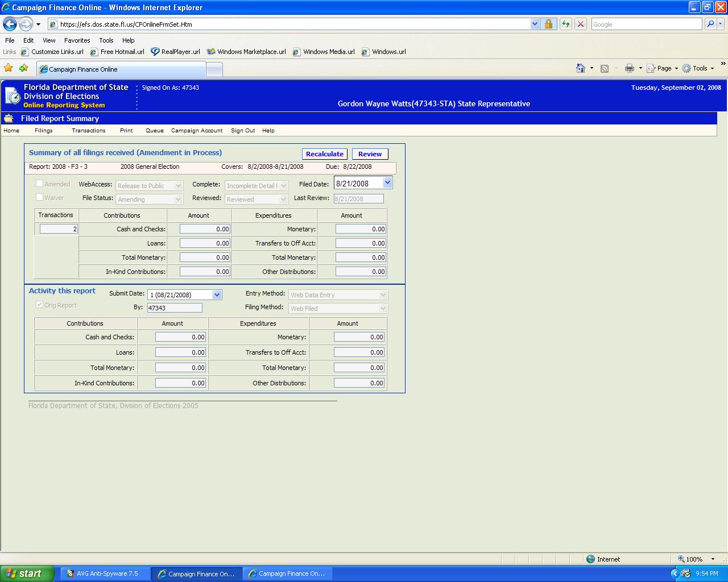Image resolution: width=728 pixels, height=582 pixels.
Task: Click the Recalculate button
Action: [325, 154]
